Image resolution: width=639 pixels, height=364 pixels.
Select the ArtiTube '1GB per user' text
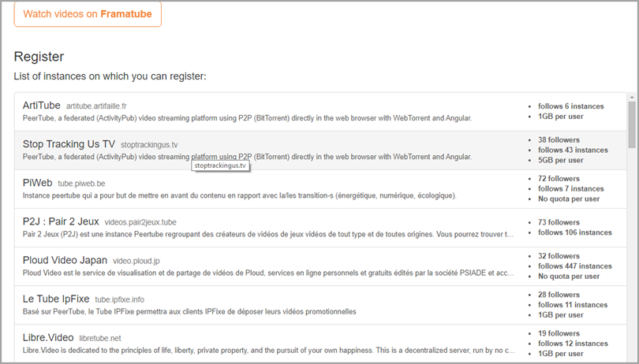[x=560, y=117]
